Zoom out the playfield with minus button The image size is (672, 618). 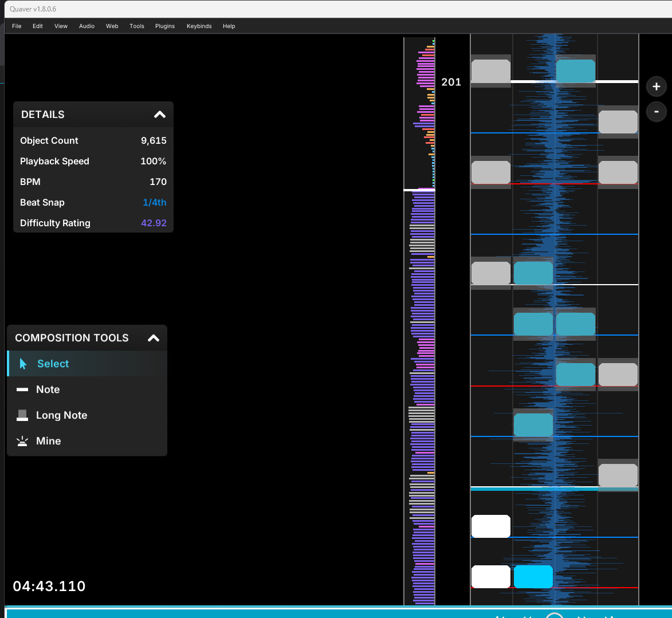coord(656,112)
